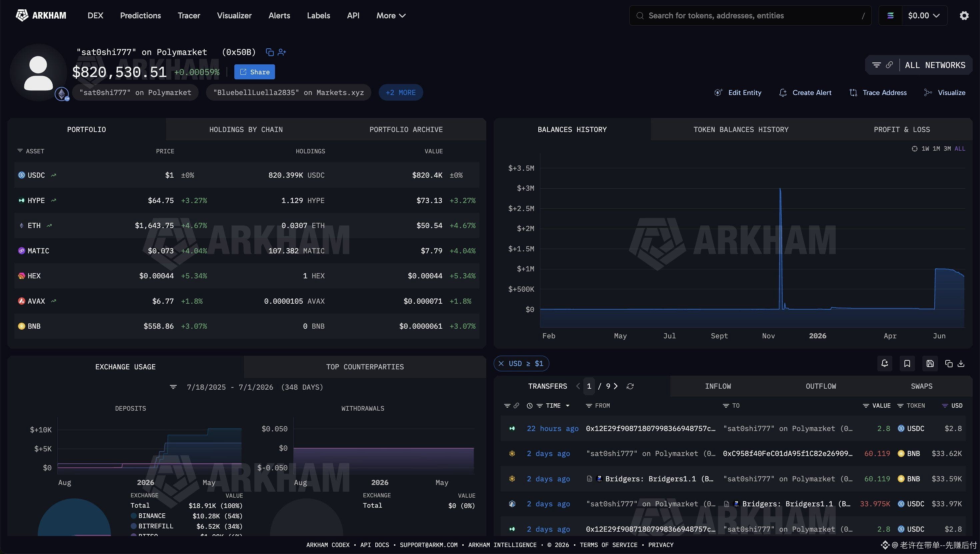Click the blue Share button
Image resolution: width=980 pixels, height=554 pixels.
255,72
